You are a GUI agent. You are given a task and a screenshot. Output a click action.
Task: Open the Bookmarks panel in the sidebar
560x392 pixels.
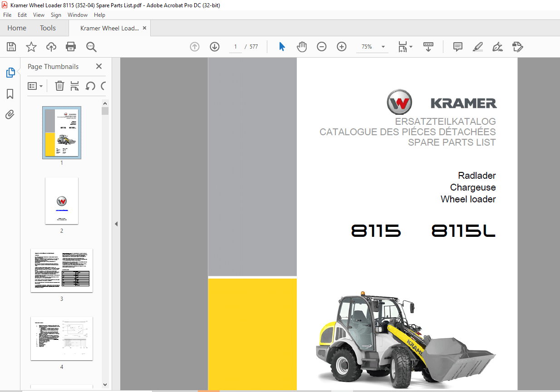coord(10,93)
